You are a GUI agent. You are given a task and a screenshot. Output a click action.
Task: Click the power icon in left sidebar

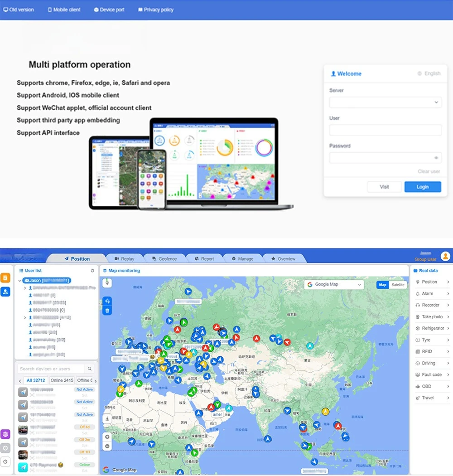coord(5,461)
